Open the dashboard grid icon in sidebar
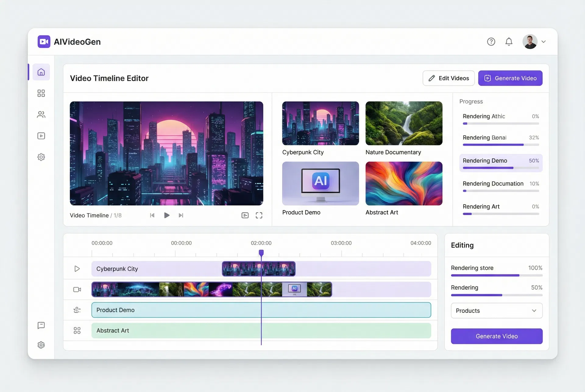Screen dimensions: 585x392 (x=41, y=93)
